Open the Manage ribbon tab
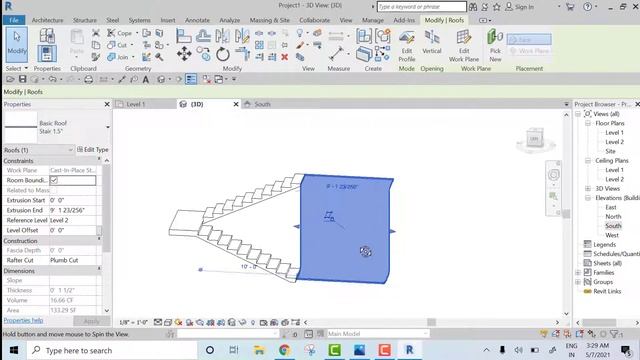This screenshot has width=640, height=360. click(373, 20)
